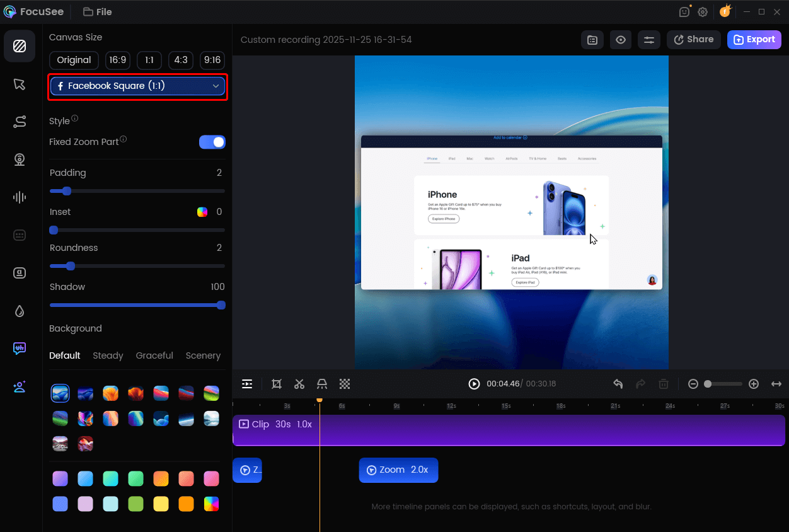Open the spotlight tool in the timeline toolbar
The height and width of the screenshot is (532, 789).
322,384
